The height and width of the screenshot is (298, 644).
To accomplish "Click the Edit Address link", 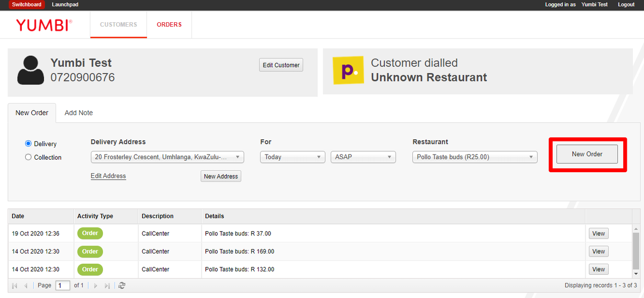I will (x=109, y=176).
